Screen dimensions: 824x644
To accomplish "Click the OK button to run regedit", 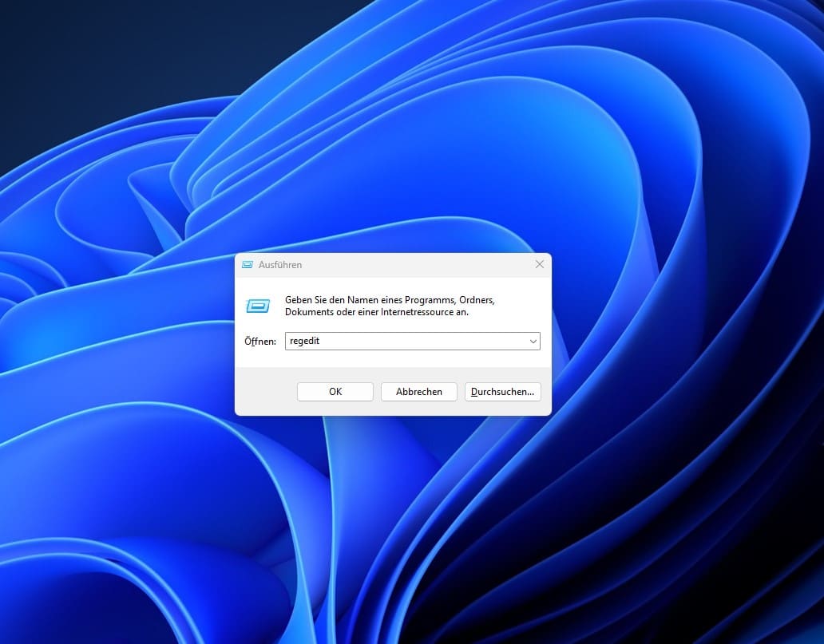I will point(335,391).
